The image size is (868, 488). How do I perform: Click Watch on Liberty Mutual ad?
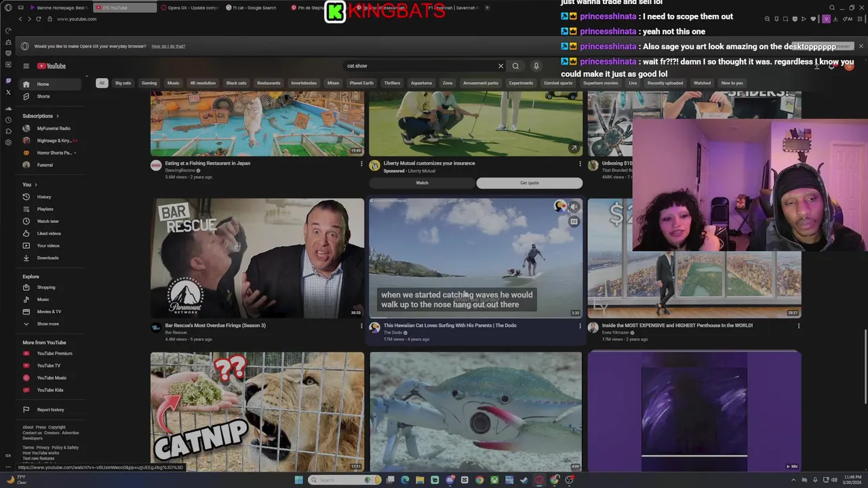tap(422, 183)
